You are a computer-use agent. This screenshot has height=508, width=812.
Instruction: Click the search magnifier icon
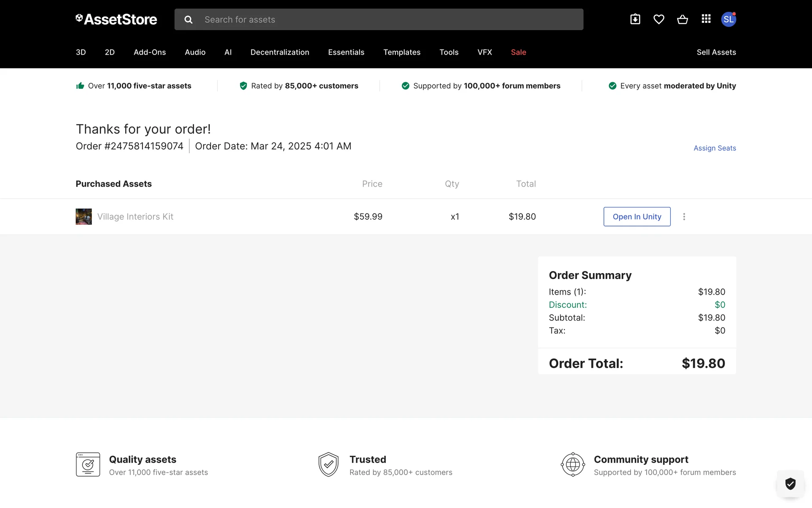[189, 19]
